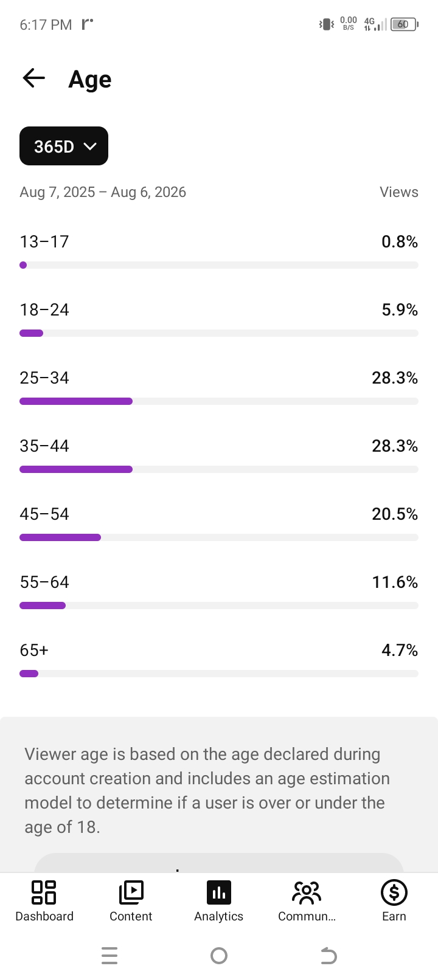Select the 35–44 age row percentage
Screen dimensions: 438x980
395,446
